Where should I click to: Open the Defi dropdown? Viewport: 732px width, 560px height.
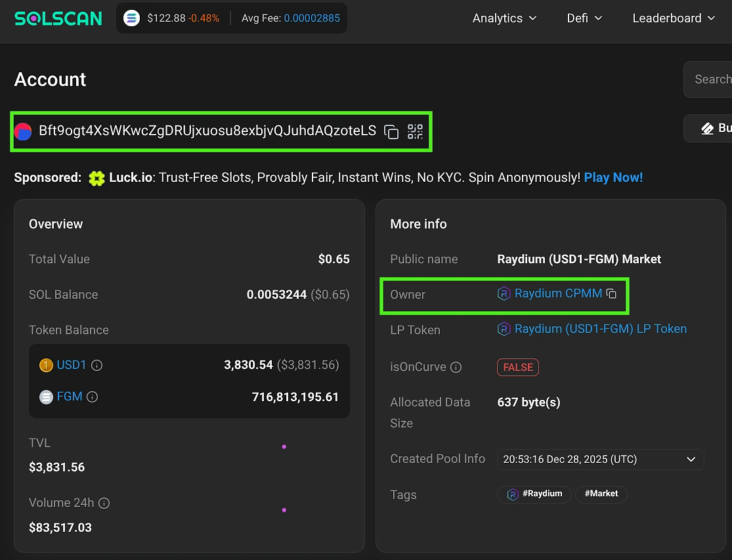pos(584,18)
